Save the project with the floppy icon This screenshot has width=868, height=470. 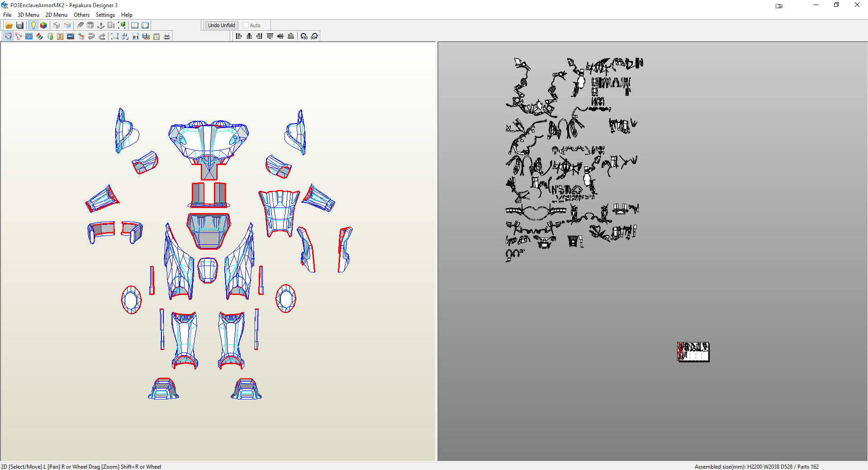tap(20, 25)
